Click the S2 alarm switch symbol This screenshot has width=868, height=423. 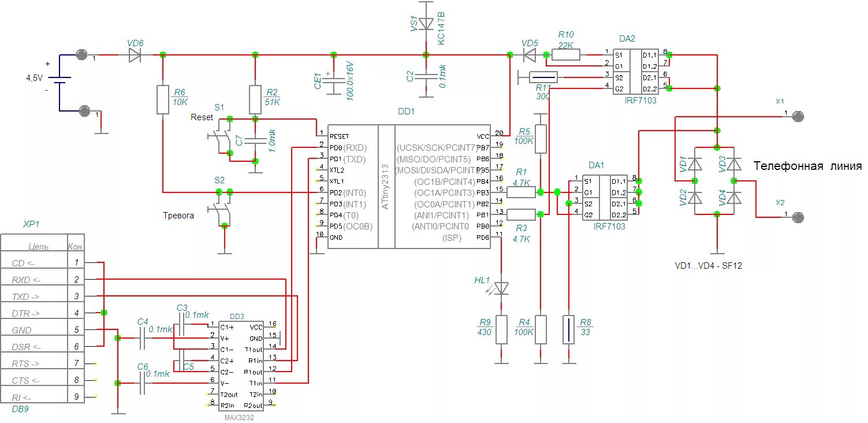(x=219, y=209)
